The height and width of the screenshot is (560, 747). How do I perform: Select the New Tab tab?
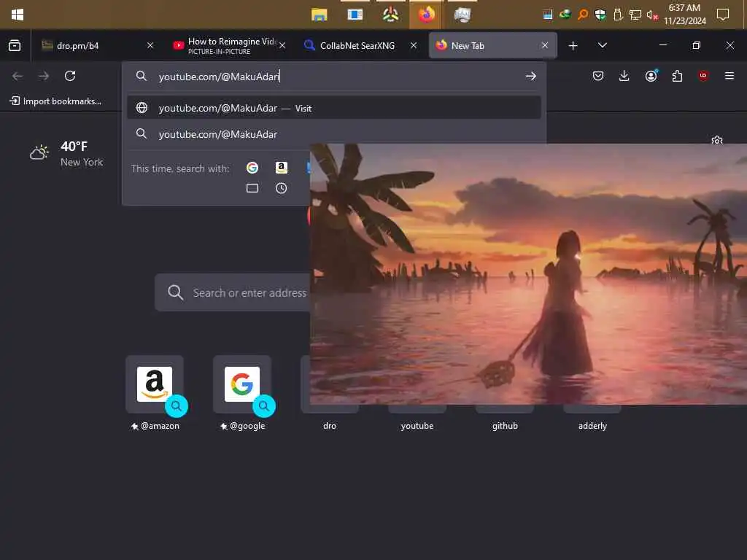pos(492,46)
